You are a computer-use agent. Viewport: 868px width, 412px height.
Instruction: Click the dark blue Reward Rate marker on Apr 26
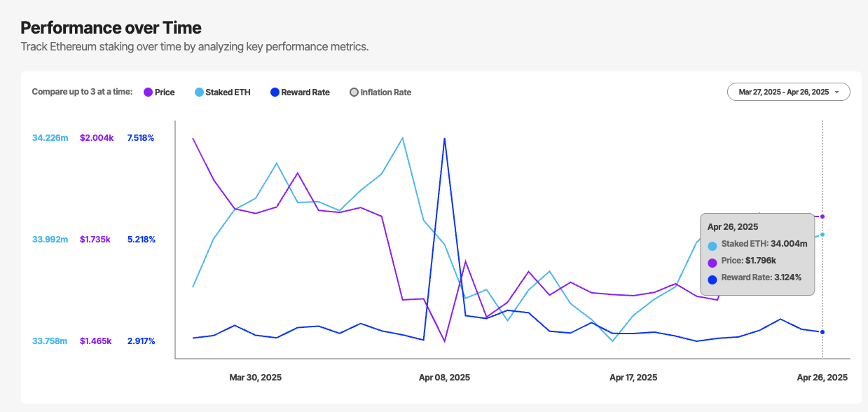pos(822,332)
